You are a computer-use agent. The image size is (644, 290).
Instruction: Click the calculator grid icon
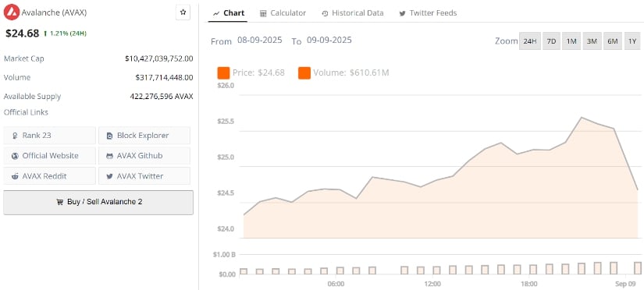(x=263, y=13)
